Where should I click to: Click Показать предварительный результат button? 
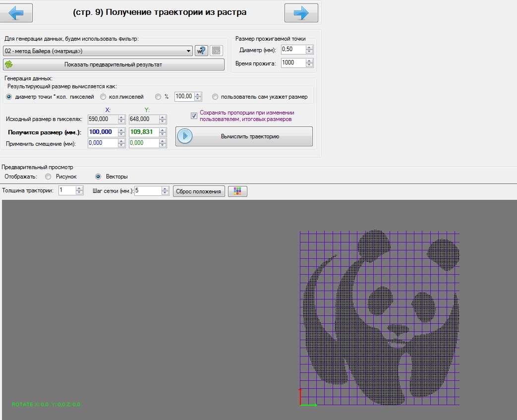tap(114, 64)
